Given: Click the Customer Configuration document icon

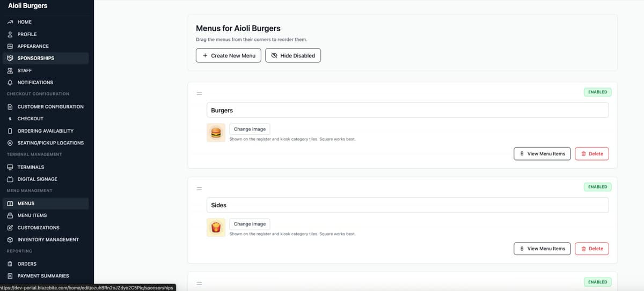Looking at the screenshot, I should click(x=10, y=106).
